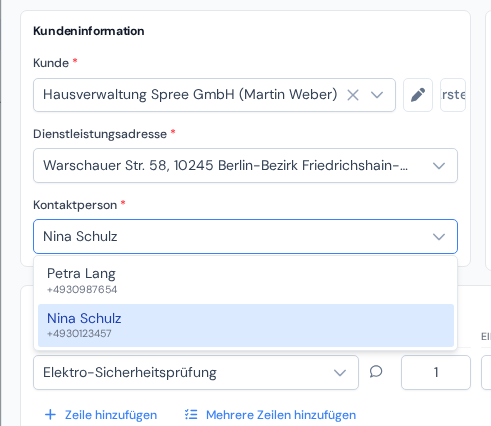Click the list icon beside Mehrere Zeilen hinzufügen
Viewport: 491px width, 426px height.
[191, 415]
